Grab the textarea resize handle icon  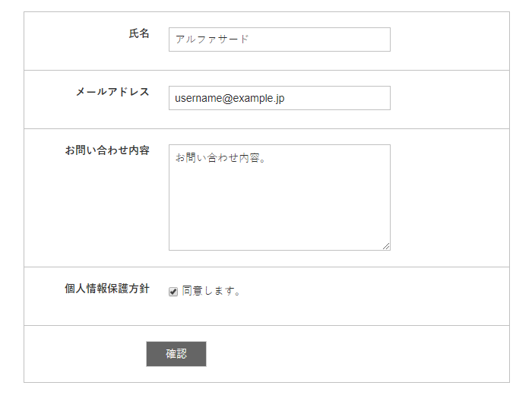point(386,246)
